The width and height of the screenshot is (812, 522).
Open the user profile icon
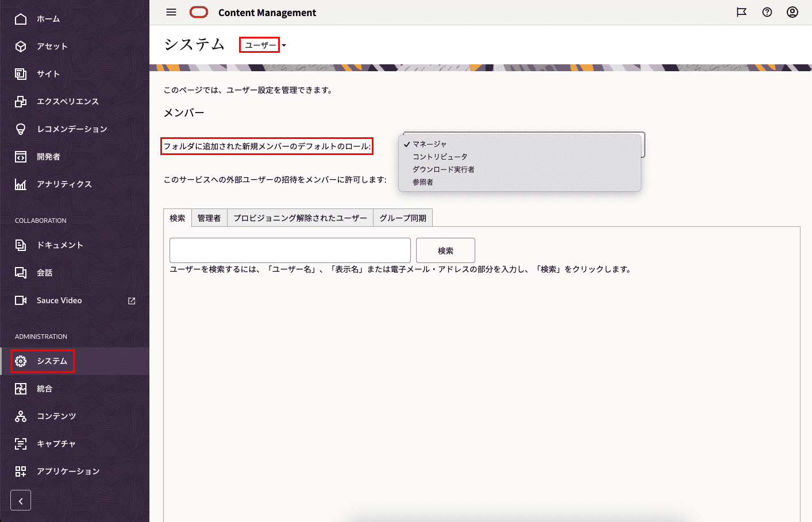[792, 12]
